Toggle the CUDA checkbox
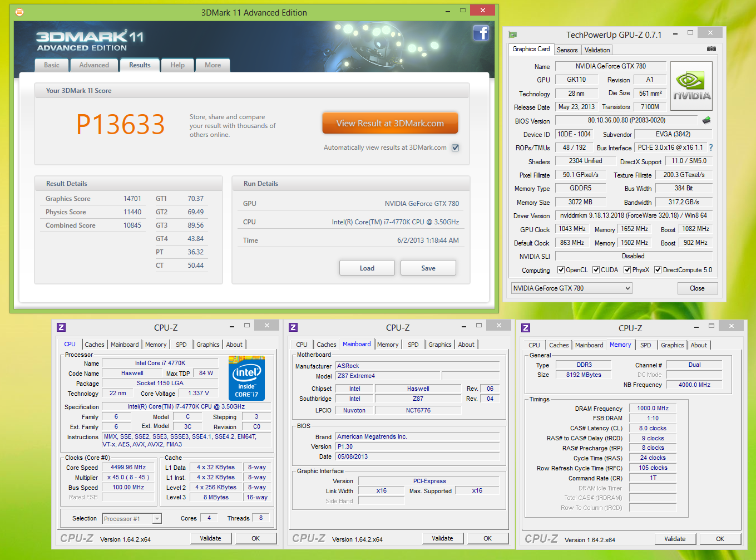The height and width of the screenshot is (560, 756). [x=596, y=270]
